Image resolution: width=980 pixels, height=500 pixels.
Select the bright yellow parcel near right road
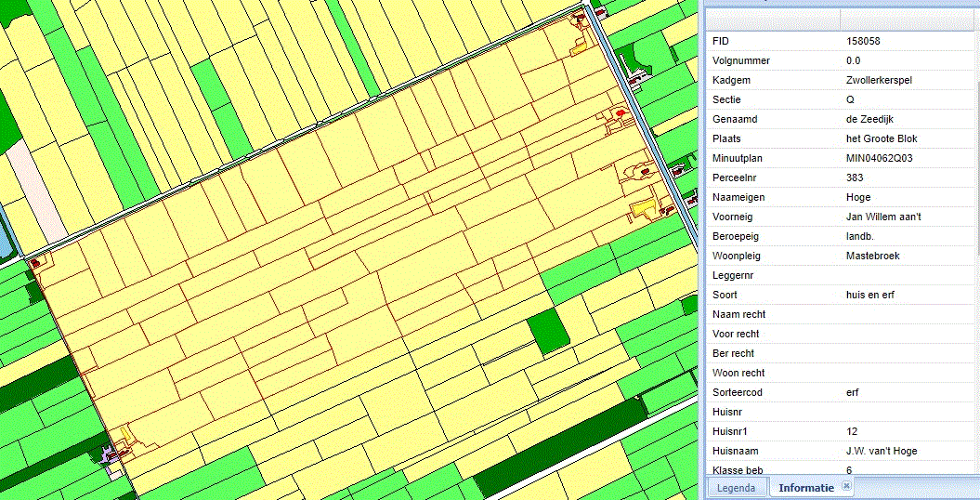(x=643, y=209)
